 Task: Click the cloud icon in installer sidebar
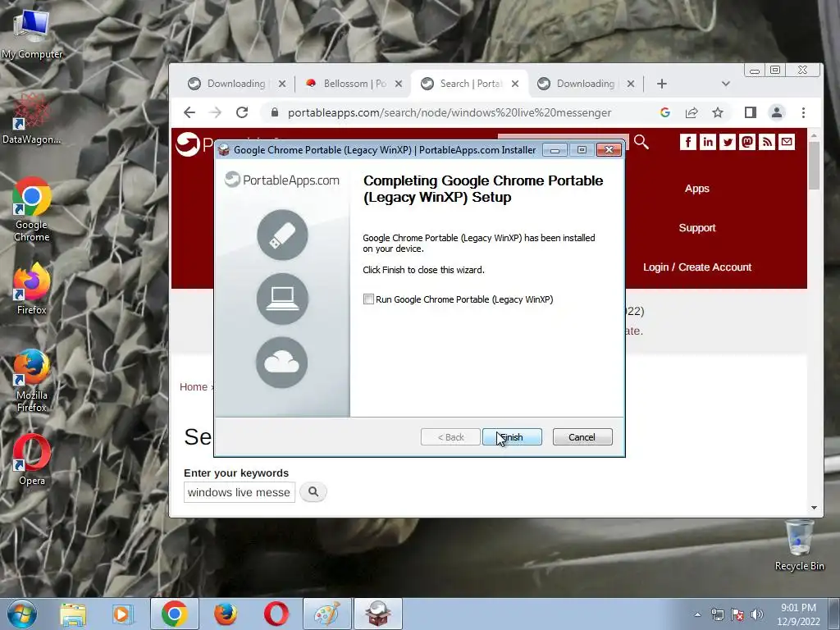pyautogui.click(x=282, y=362)
